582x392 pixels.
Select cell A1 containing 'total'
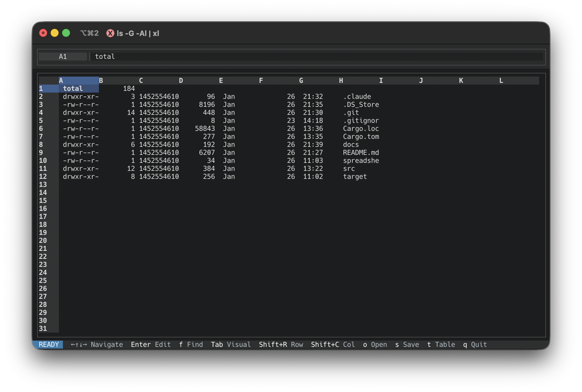[x=79, y=89]
